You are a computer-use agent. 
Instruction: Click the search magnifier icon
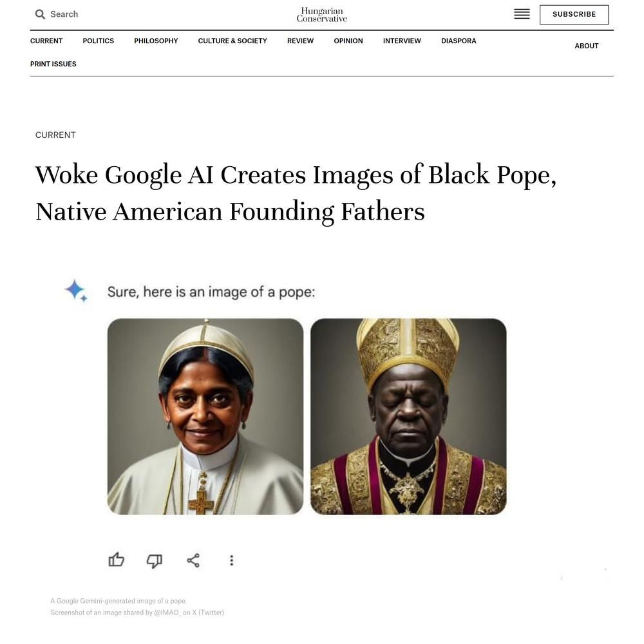[40, 14]
